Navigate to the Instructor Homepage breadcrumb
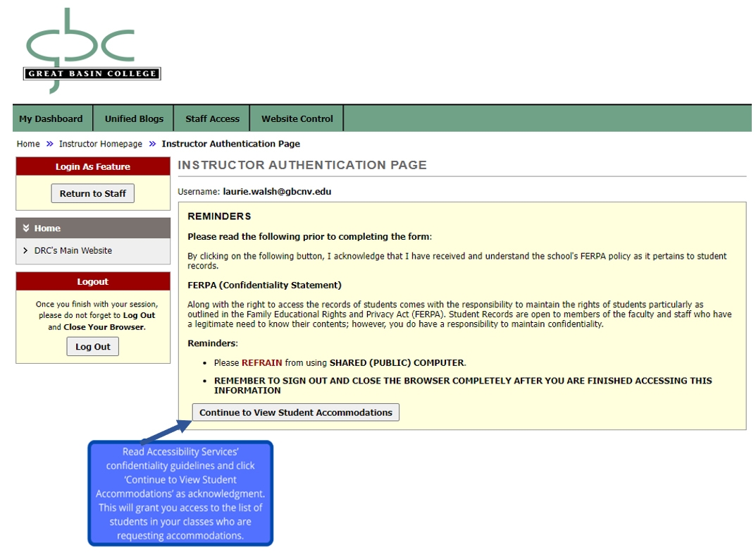 pyautogui.click(x=100, y=144)
